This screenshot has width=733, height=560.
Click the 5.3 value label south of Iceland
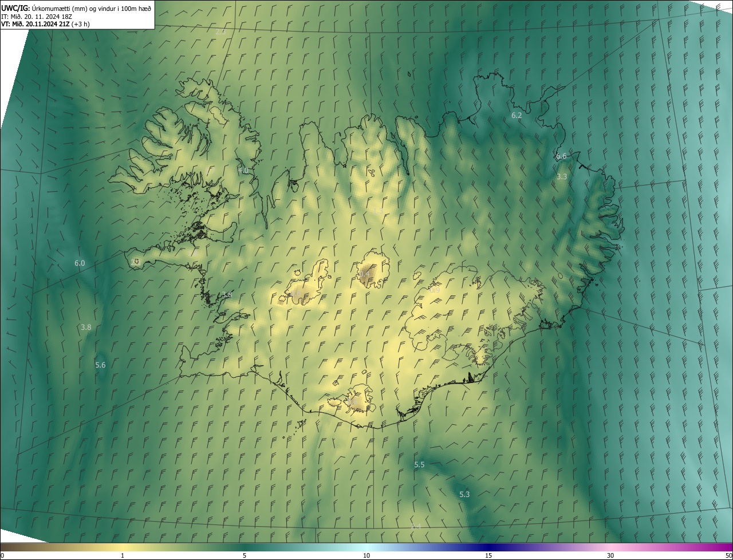pos(464,494)
